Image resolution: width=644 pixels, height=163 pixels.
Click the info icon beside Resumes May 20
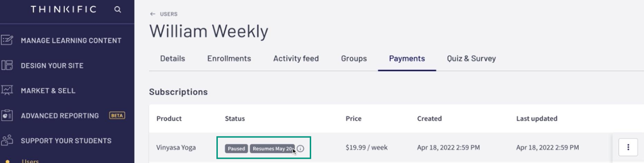click(x=301, y=149)
